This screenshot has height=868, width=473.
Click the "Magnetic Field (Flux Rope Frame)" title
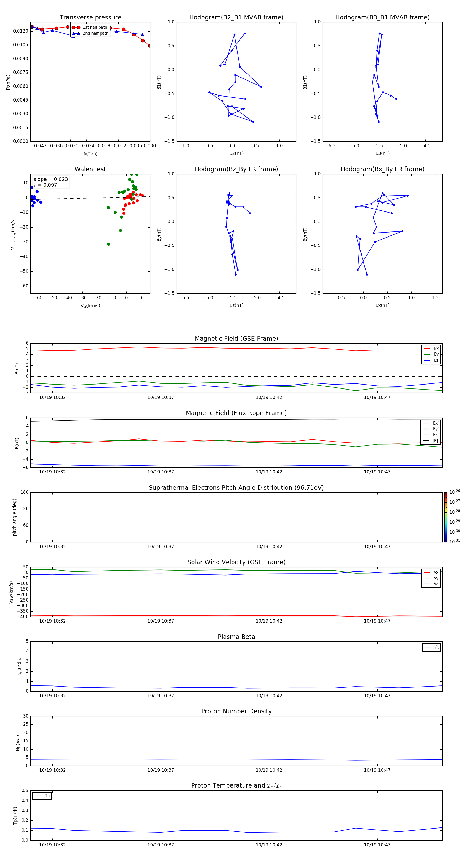tap(236, 413)
